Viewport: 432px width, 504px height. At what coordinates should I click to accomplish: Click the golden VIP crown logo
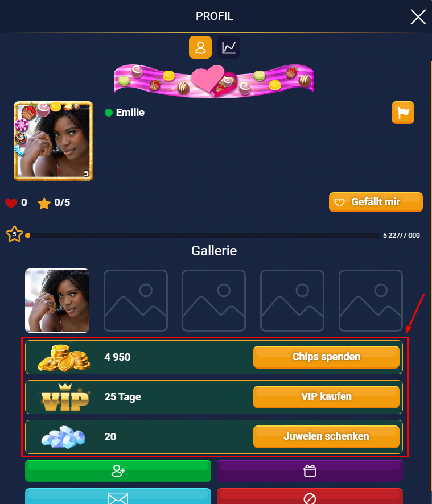pyautogui.click(x=65, y=397)
